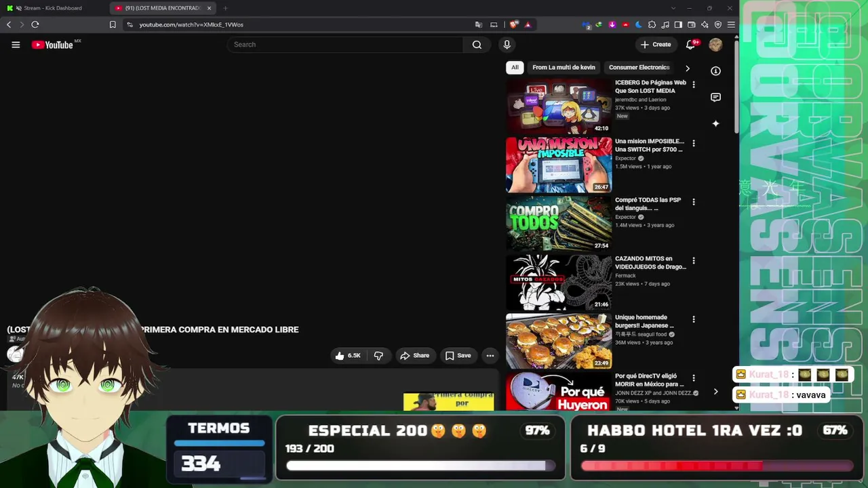Click the search magnifier button
The width and height of the screenshot is (868, 488).
477,45
